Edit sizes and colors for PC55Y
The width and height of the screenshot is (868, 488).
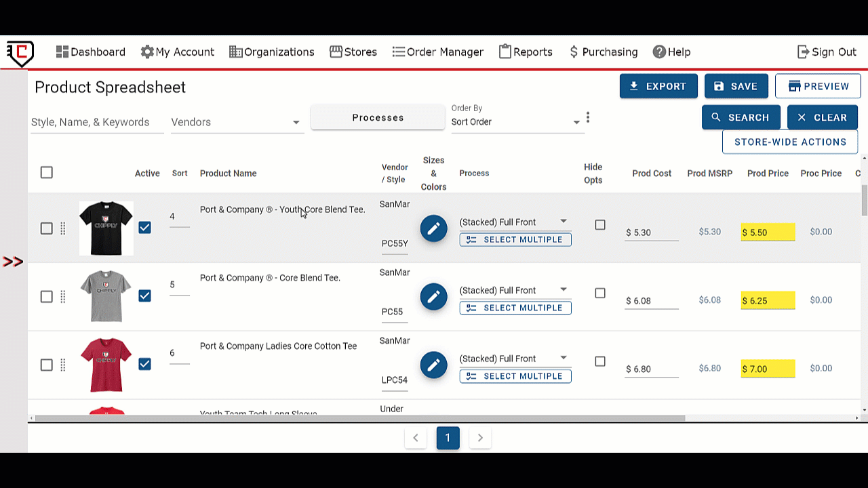(433, 228)
